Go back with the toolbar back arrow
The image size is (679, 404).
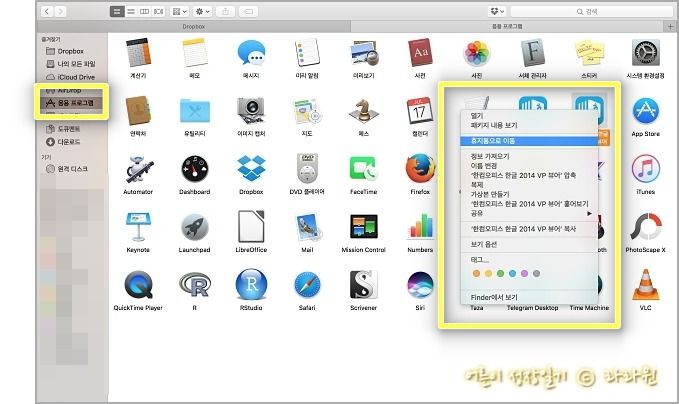point(47,12)
